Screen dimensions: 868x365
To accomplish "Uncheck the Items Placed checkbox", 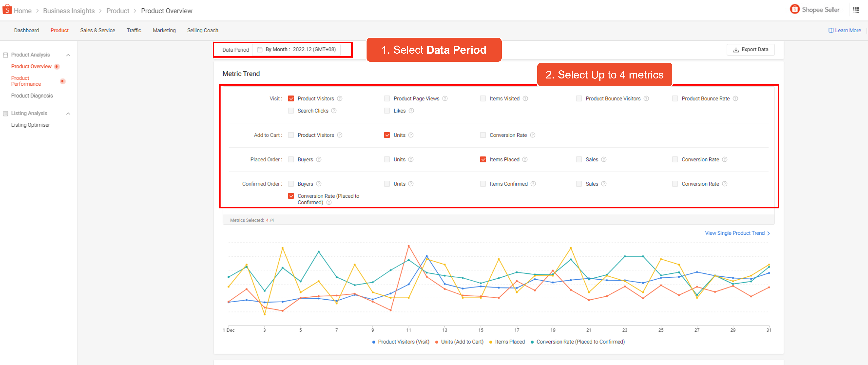I will point(483,159).
